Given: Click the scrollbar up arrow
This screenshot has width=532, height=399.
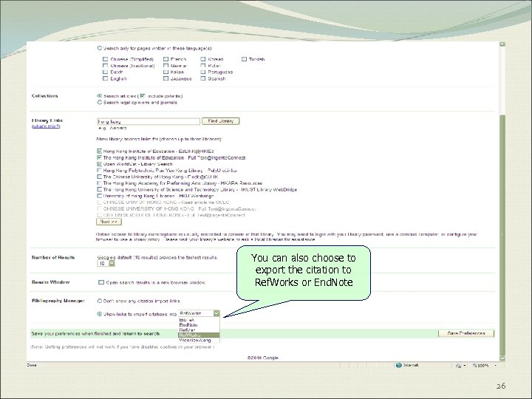Looking at the screenshot, I should pyautogui.click(x=502, y=44).
